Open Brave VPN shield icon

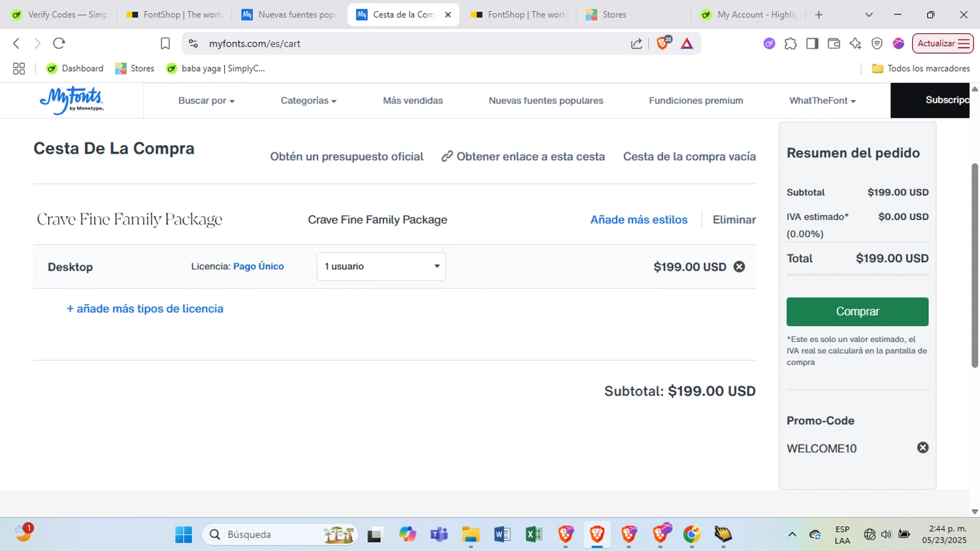coord(877,44)
